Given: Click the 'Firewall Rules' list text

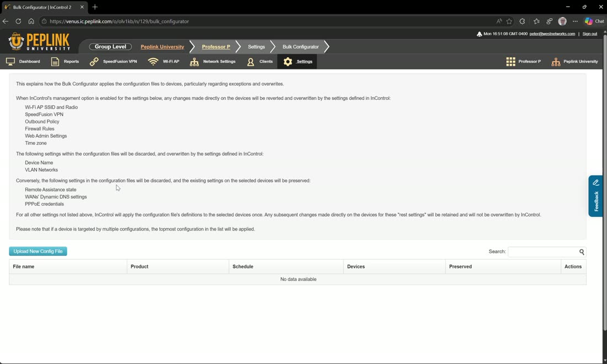Looking at the screenshot, I should tap(40, 129).
